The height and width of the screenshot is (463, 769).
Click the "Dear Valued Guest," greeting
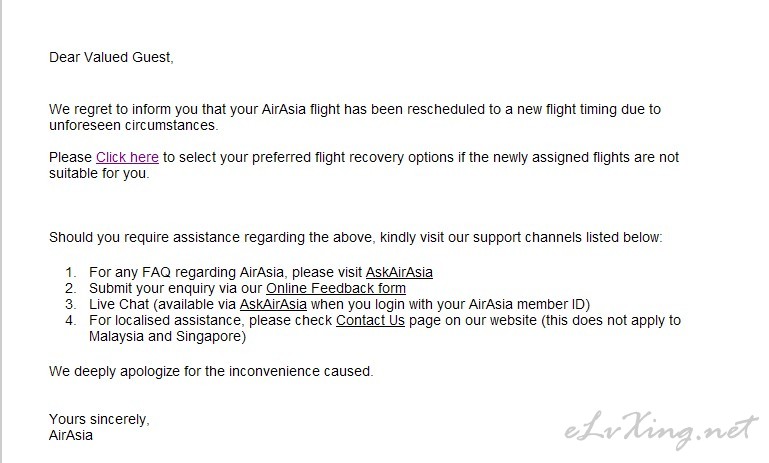(x=111, y=57)
